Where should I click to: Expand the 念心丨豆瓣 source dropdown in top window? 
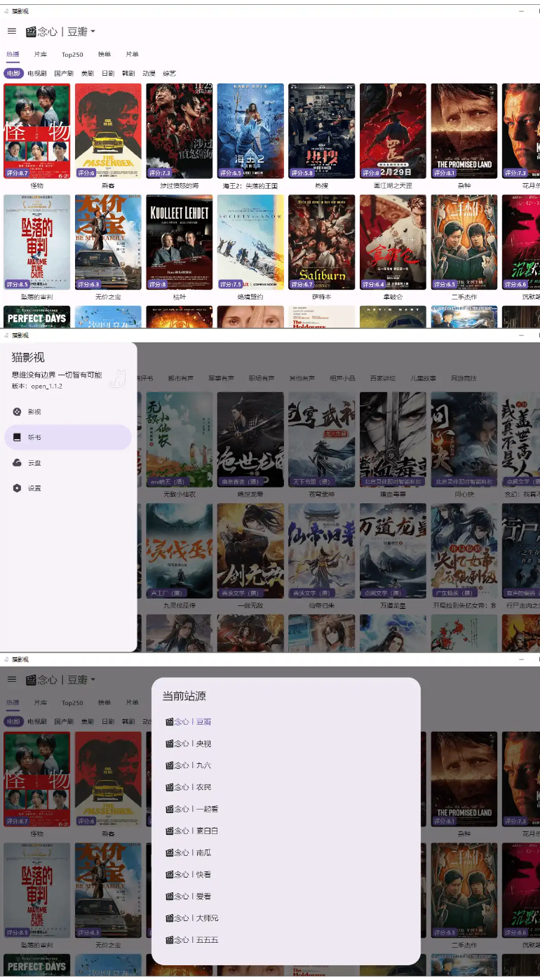(92, 32)
